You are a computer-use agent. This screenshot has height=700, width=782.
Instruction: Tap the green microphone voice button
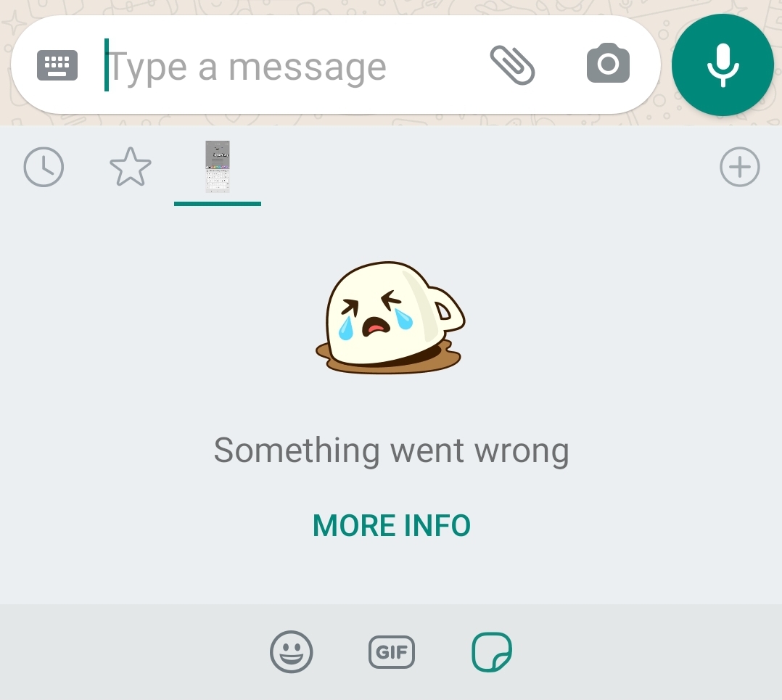pos(723,65)
